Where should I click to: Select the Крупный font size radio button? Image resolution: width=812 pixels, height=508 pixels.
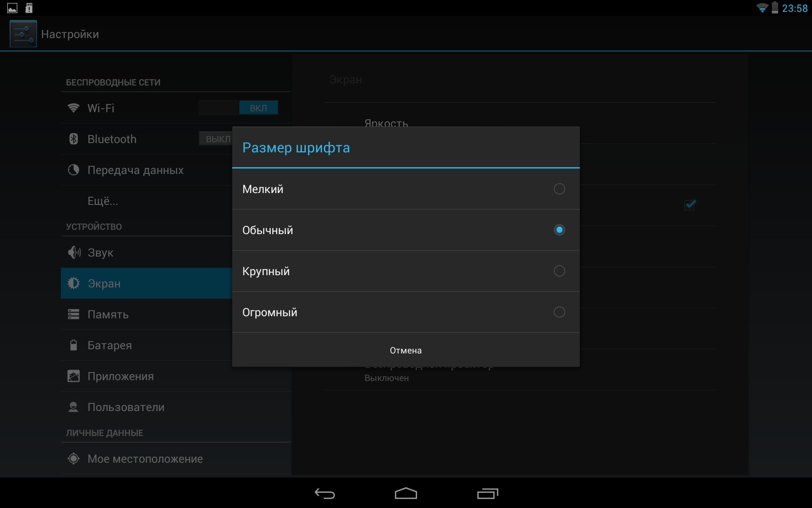(559, 271)
